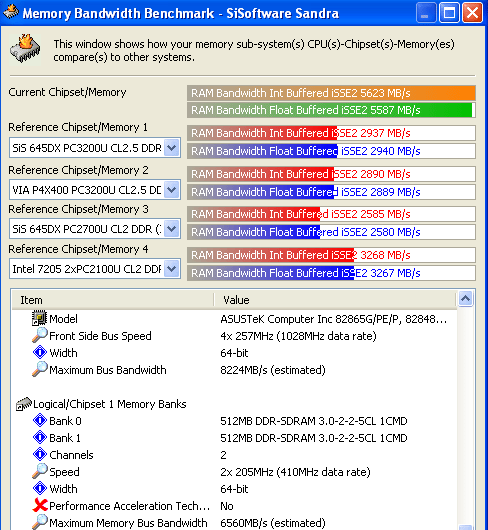Select the Logical/Chipset 1 Memory Banks row

click(x=234, y=404)
